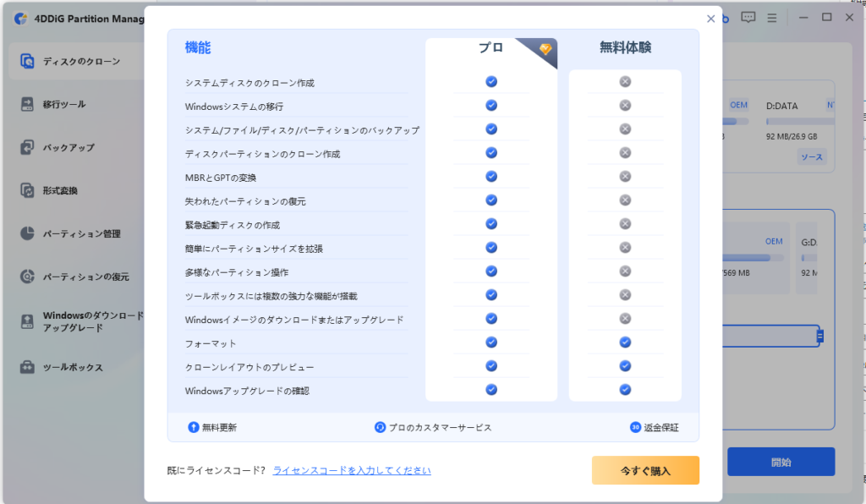This screenshot has height=504, width=866.
Task: Click free-trial X mark for Windowsシステムの移行
Action: 625,106
